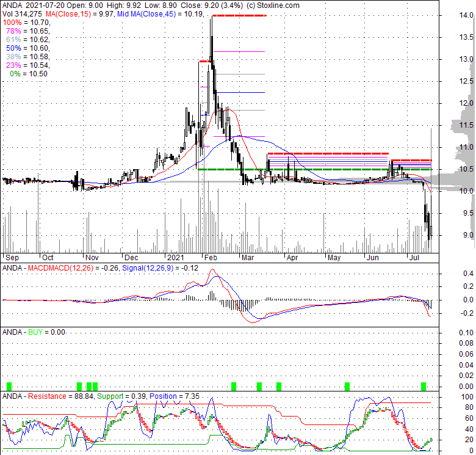
Task: Click the 23% = 10.54 Fibonacci label
Action: point(27,65)
